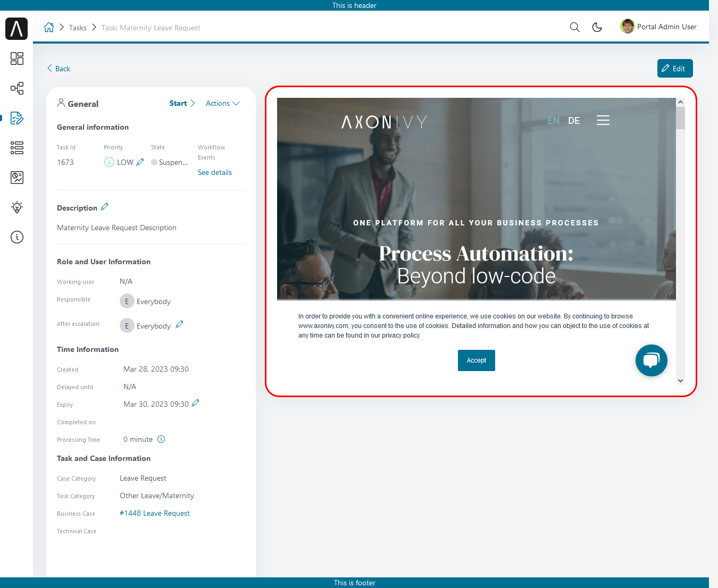Switch embedded site to DE language

coord(574,121)
